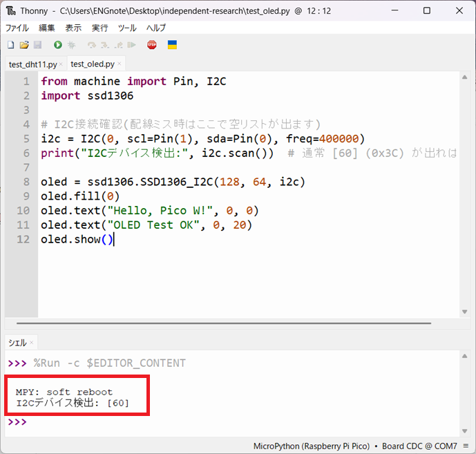Click the editor horizontal scrollbar
This screenshot has height=454, width=476.
tap(224, 323)
